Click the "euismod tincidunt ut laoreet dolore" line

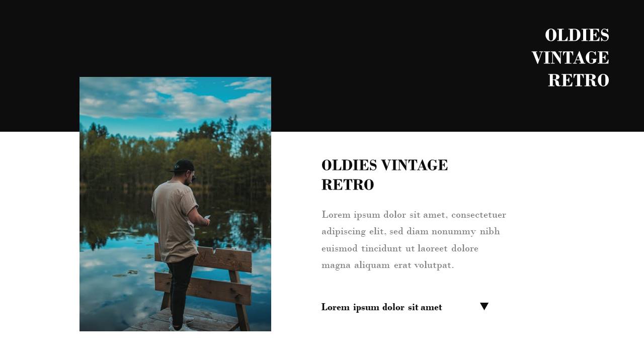pos(400,248)
